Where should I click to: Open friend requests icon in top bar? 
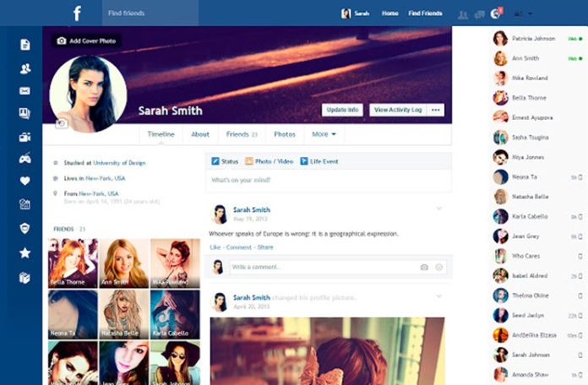tap(462, 14)
